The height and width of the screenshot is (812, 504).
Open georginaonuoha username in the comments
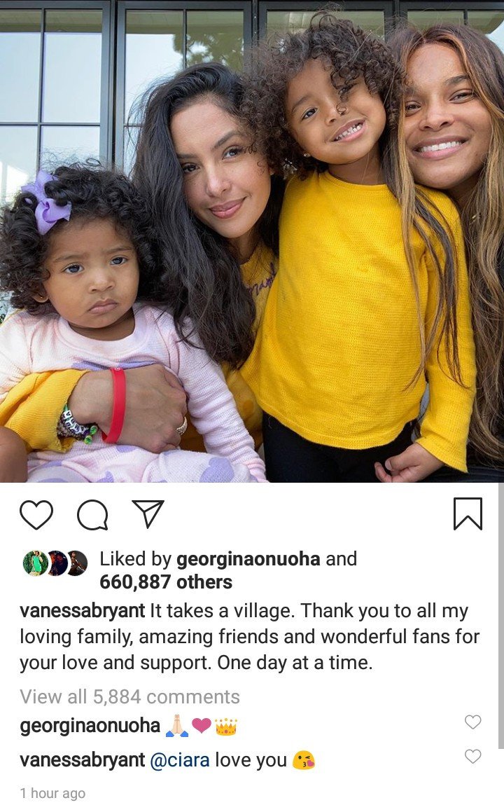tap(90, 726)
